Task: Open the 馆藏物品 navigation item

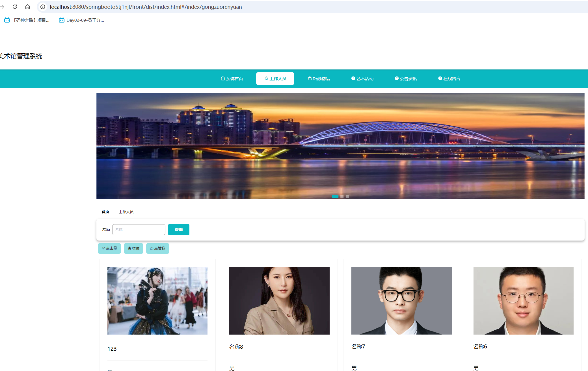Action: point(319,78)
